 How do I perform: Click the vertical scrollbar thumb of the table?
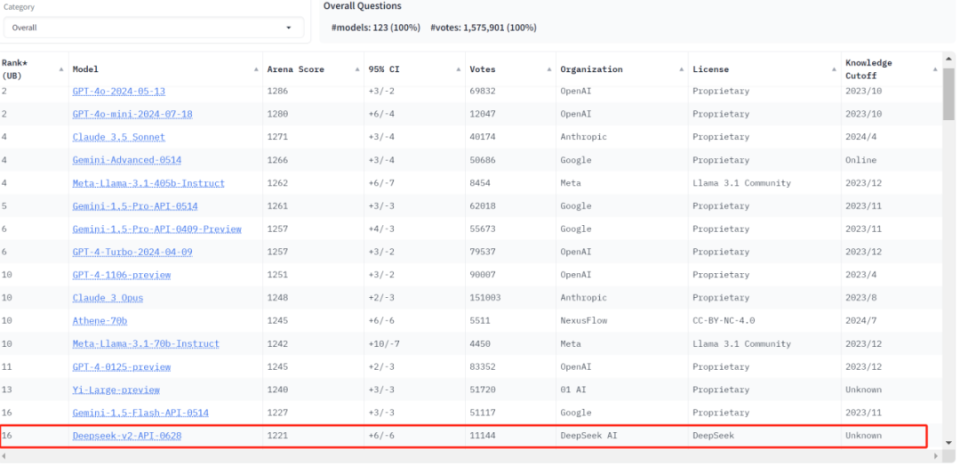948,92
